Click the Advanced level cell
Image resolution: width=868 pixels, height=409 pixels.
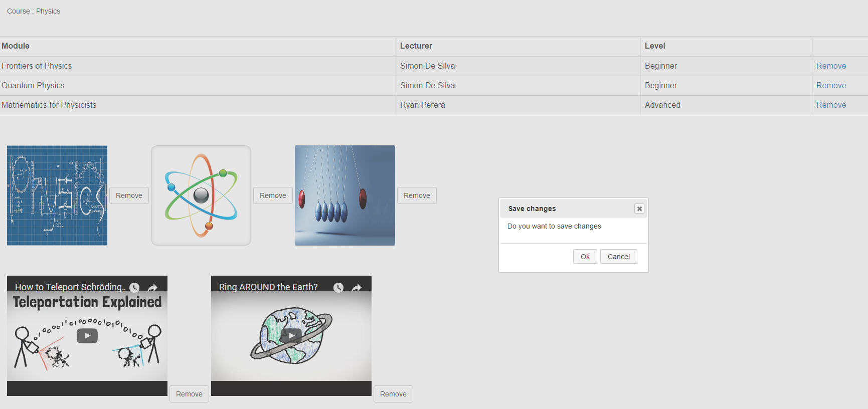coord(726,105)
